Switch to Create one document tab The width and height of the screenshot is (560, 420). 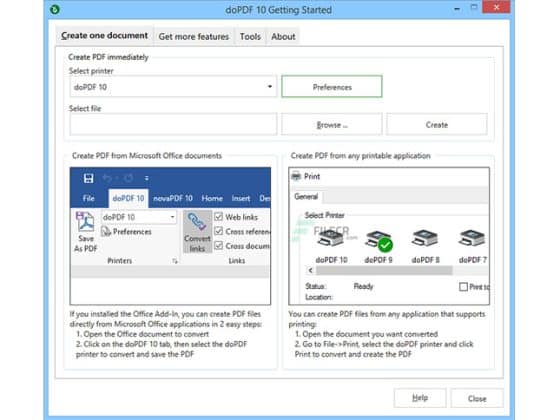pos(104,35)
